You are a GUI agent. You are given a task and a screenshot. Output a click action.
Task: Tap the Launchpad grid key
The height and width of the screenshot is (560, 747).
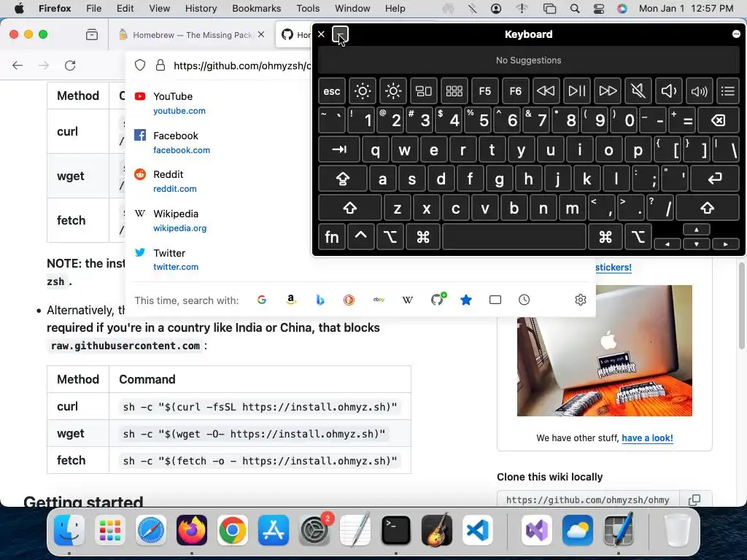click(454, 91)
